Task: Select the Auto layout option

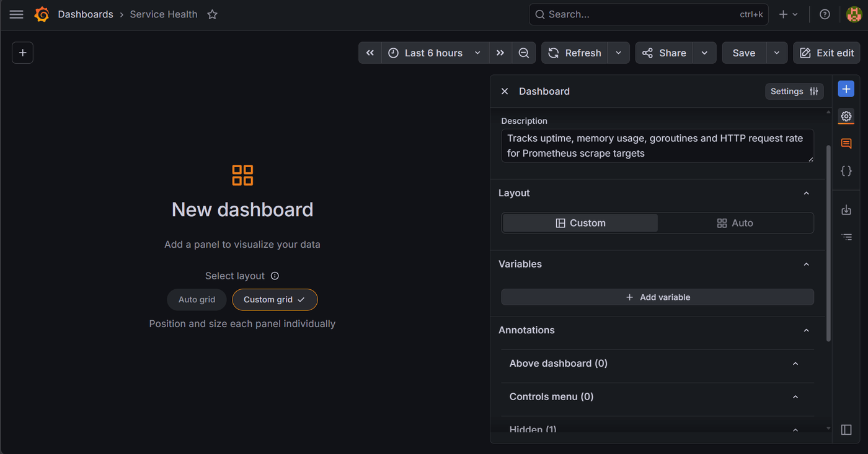Action: click(x=735, y=223)
